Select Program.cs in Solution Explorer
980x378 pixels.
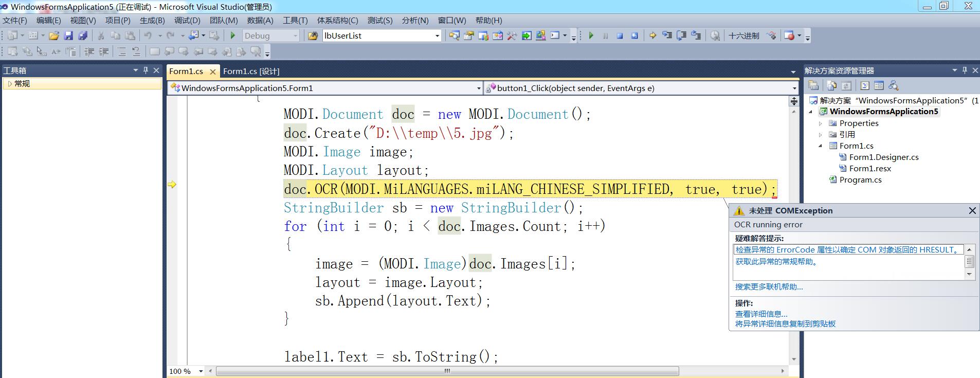[860, 180]
